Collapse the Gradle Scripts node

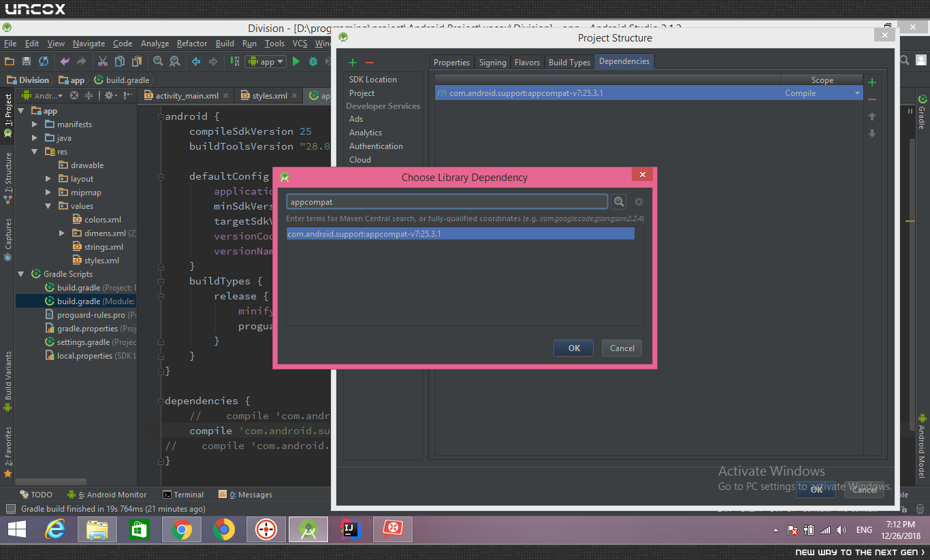coord(20,274)
